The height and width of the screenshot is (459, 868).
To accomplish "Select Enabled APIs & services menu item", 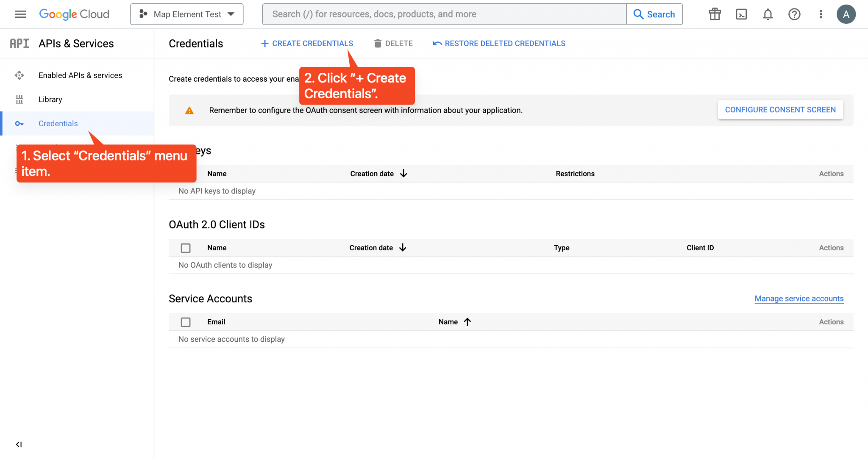I will point(80,75).
